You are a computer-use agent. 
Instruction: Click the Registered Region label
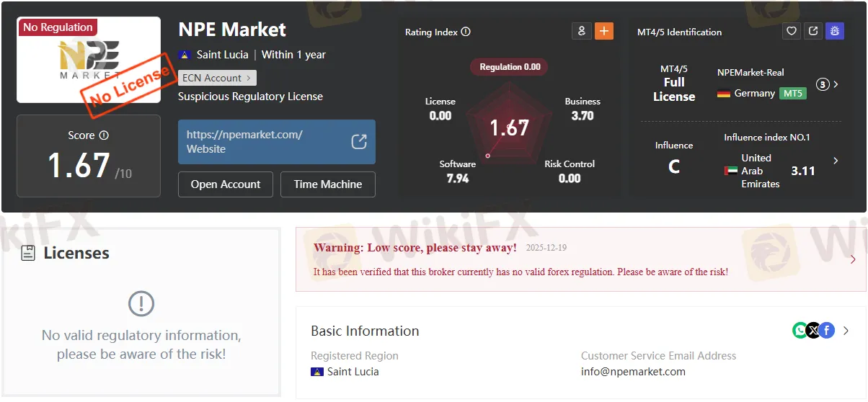pyautogui.click(x=355, y=356)
